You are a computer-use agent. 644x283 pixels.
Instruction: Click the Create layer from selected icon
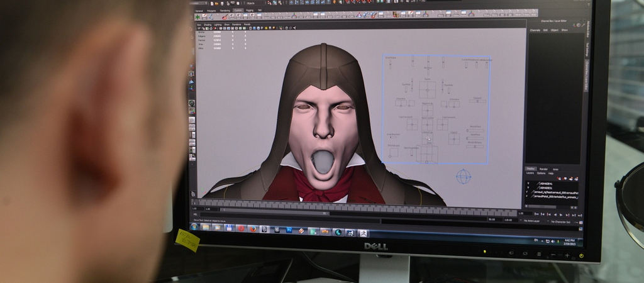[576, 179]
